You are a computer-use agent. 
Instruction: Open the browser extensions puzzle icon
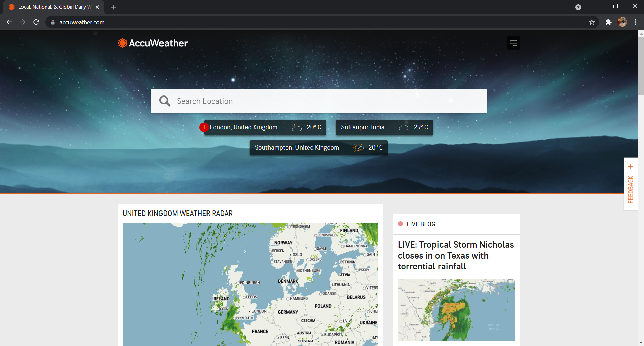click(x=608, y=22)
